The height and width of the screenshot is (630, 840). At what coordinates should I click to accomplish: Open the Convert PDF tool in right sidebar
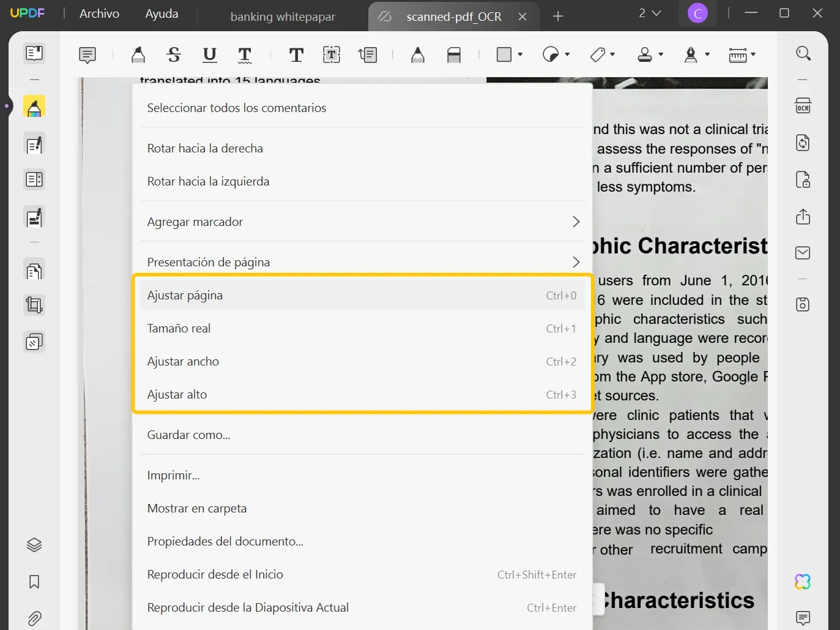pyautogui.click(x=803, y=143)
